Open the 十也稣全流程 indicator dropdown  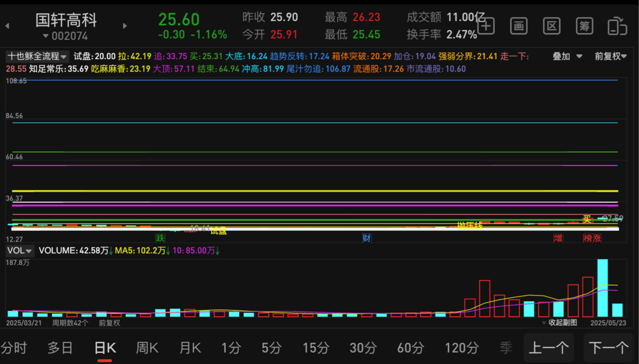(37, 56)
